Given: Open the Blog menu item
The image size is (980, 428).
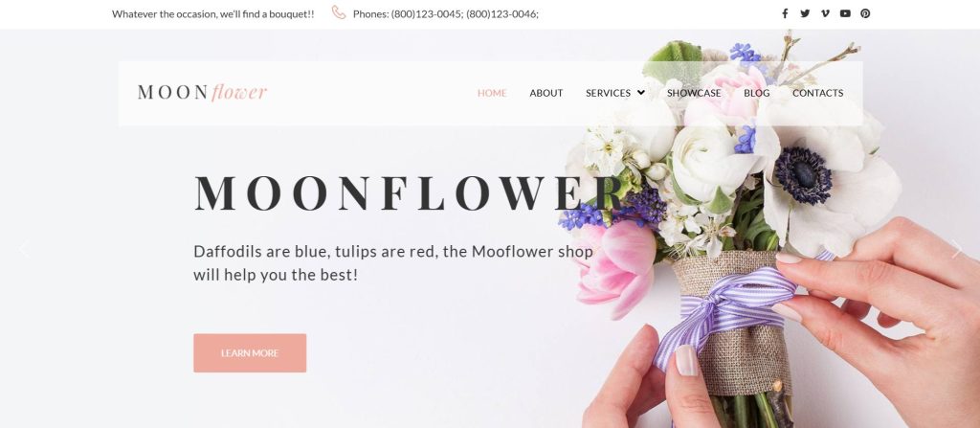Looking at the screenshot, I should (x=757, y=93).
